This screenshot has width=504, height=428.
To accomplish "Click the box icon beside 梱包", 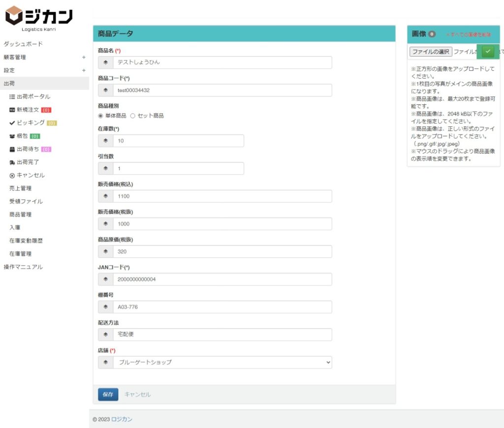I will tap(12, 136).
